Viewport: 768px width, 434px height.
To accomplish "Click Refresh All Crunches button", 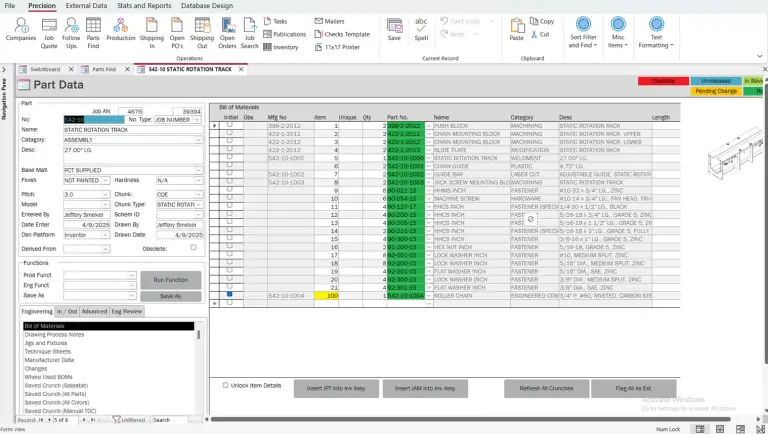I will tap(547, 388).
